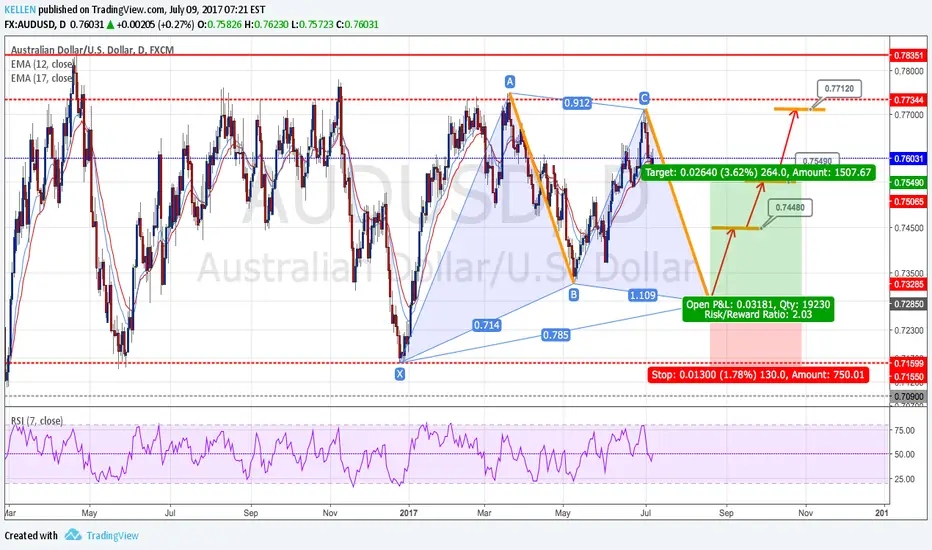Click the red 0.75065 price axis label
The image size is (932, 550).
(909, 202)
